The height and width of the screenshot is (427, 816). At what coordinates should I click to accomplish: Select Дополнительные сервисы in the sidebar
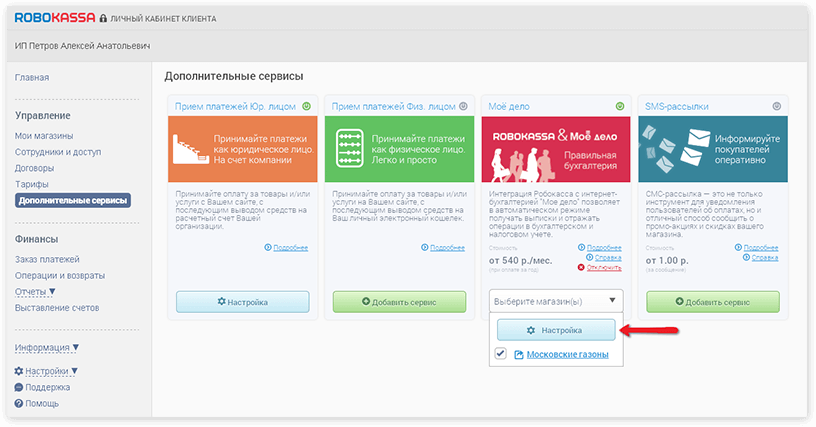click(73, 200)
